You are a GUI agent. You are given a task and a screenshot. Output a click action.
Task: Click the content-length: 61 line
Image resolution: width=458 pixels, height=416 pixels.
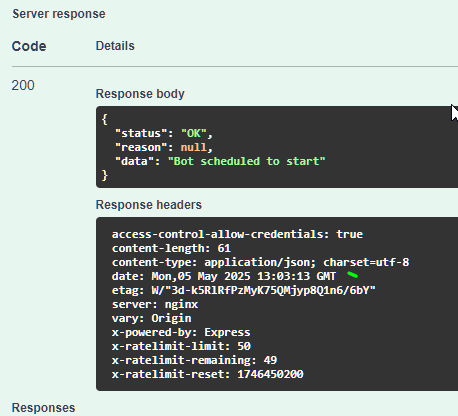(171, 248)
